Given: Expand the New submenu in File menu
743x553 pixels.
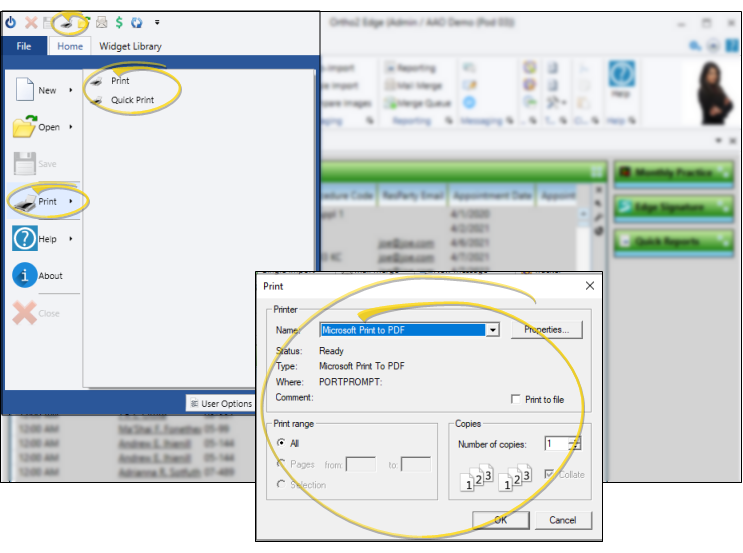Looking at the screenshot, I should click(x=44, y=90).
